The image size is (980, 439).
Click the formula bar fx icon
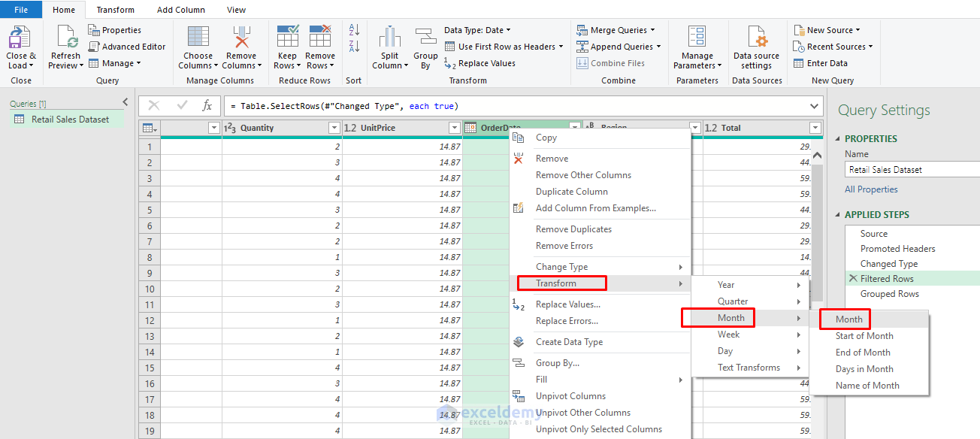pyautogui.click(x=207, y=106)
